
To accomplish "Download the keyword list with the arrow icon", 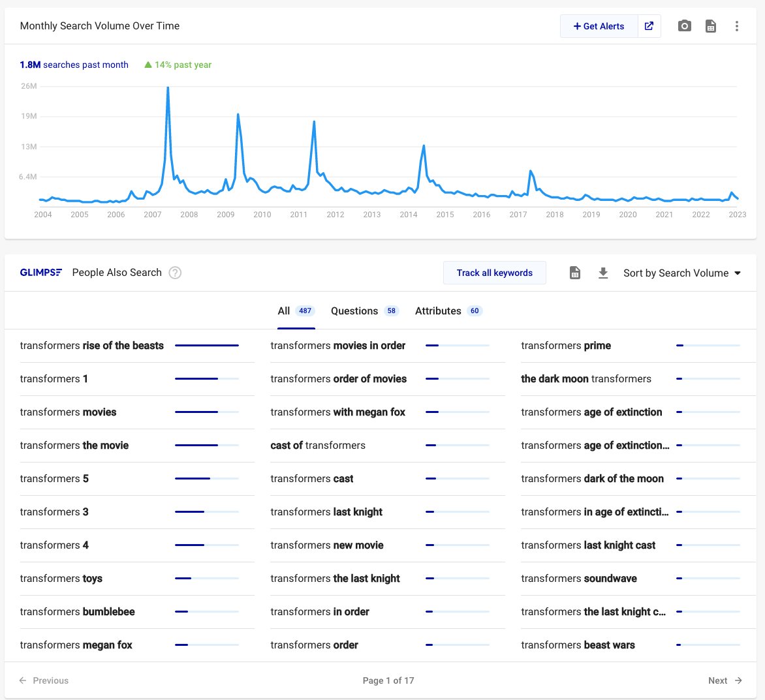I will (603, 273).
